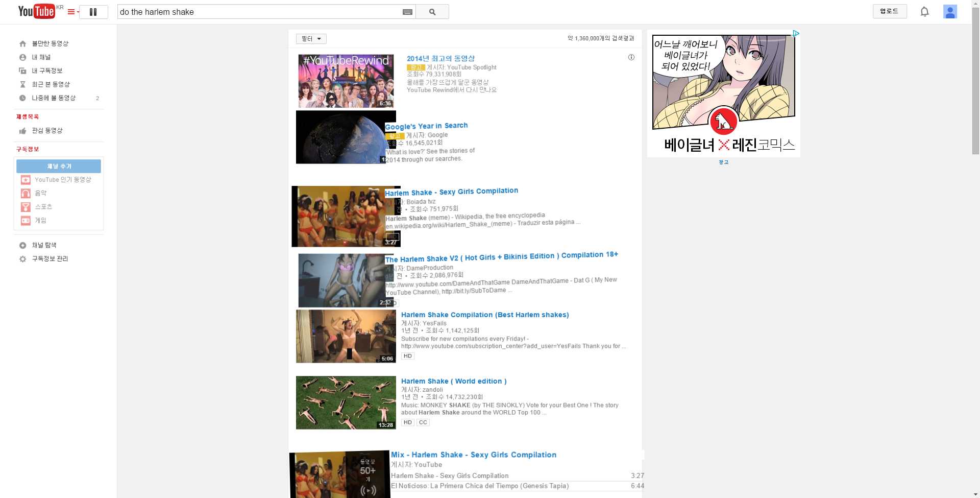Viewport: 980px width, 498px height.
Task: Open the 5:06 Best Harlem shakes thumbnail
Action: 346,336
